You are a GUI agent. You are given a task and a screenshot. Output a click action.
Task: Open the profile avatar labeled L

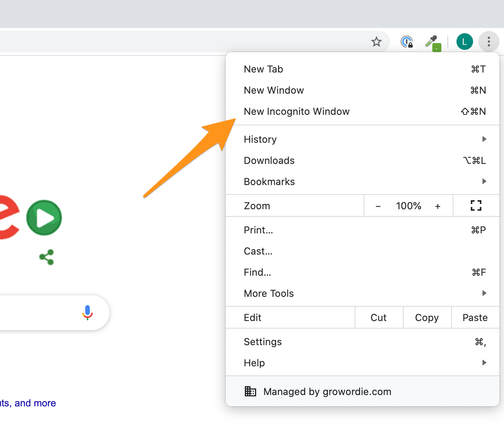coord(464,42)
